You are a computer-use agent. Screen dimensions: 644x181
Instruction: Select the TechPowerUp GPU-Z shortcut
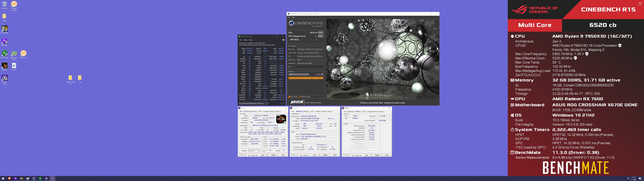click(x=14, y=55)
